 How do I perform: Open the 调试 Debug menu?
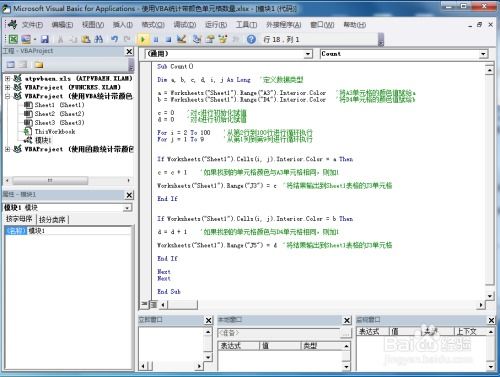coord(184,25)
